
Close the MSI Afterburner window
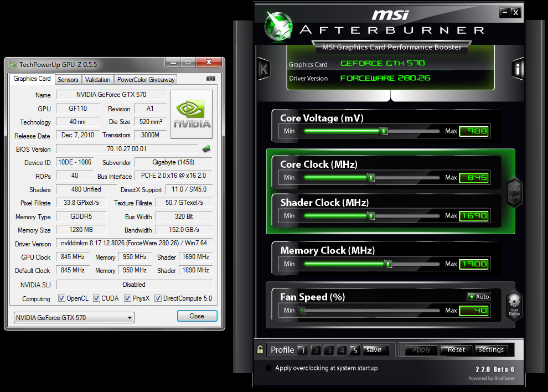pyautogui.click(x=515, y=13)
